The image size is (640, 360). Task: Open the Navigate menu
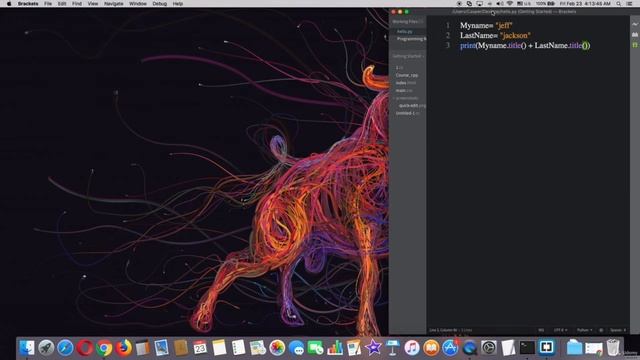tap(113, 4)
